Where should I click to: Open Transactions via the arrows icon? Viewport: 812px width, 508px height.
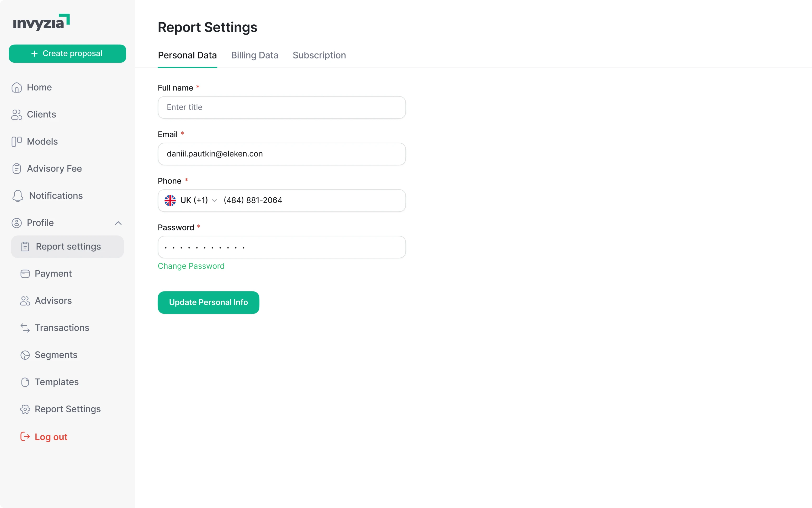click(x=25, y=328)
